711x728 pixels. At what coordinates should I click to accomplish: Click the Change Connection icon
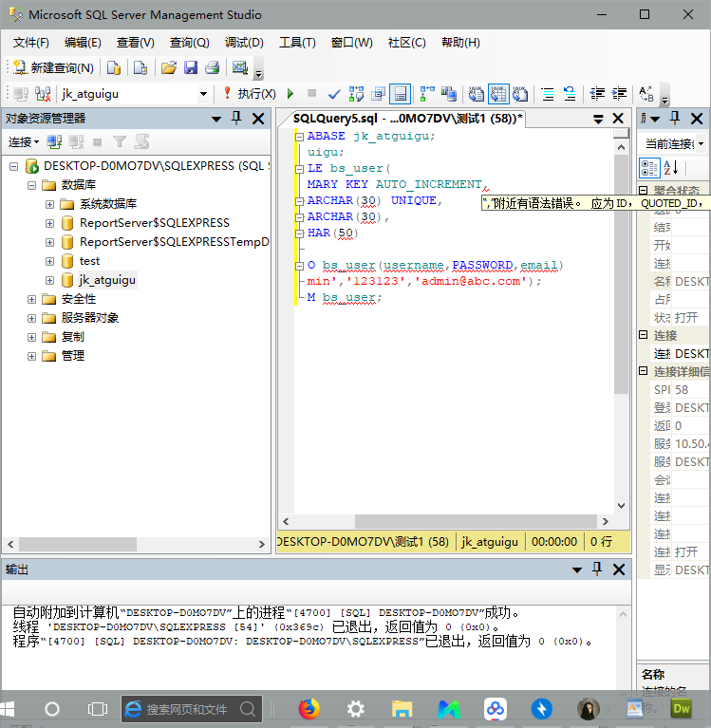pyautogui.click(x=43, y=94)
